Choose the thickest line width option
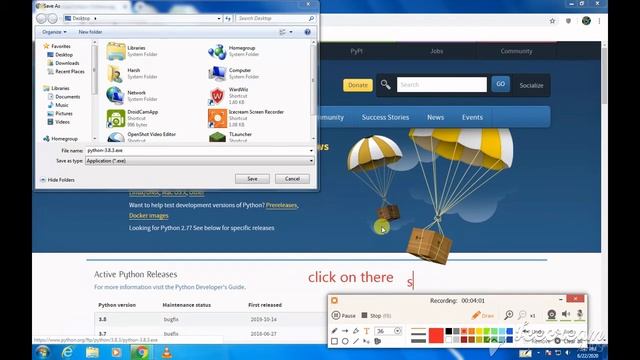 418,341
